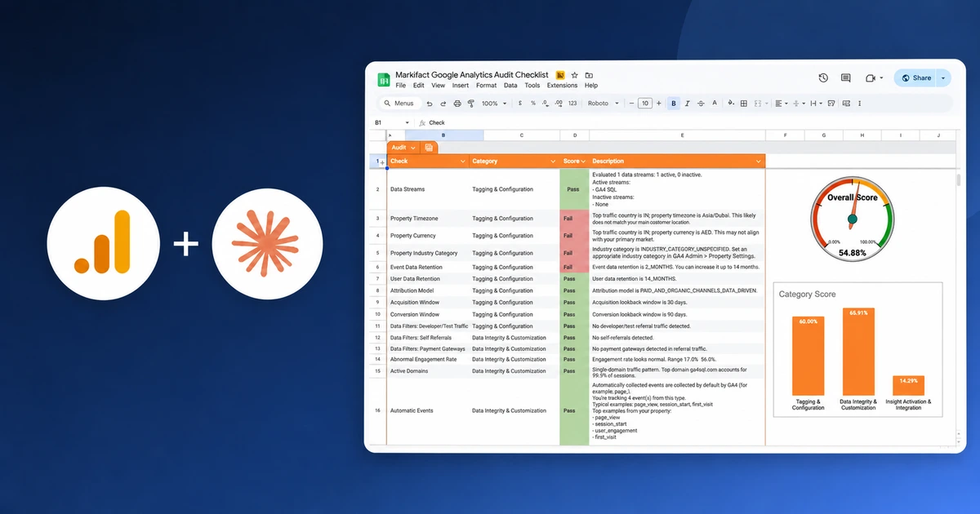Open the Edit menu

tap(418, 85)
